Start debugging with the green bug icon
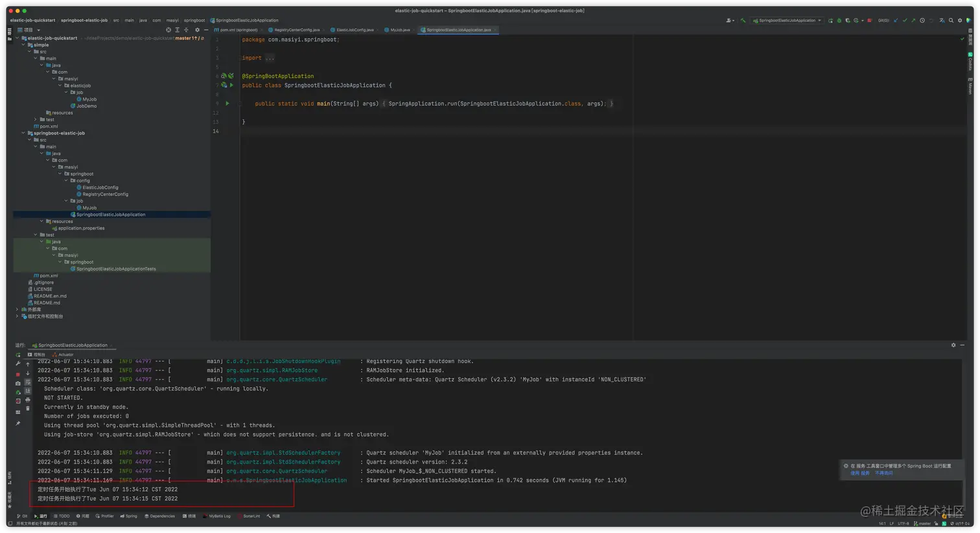This screenshot has height=533, width=980. 839,20
